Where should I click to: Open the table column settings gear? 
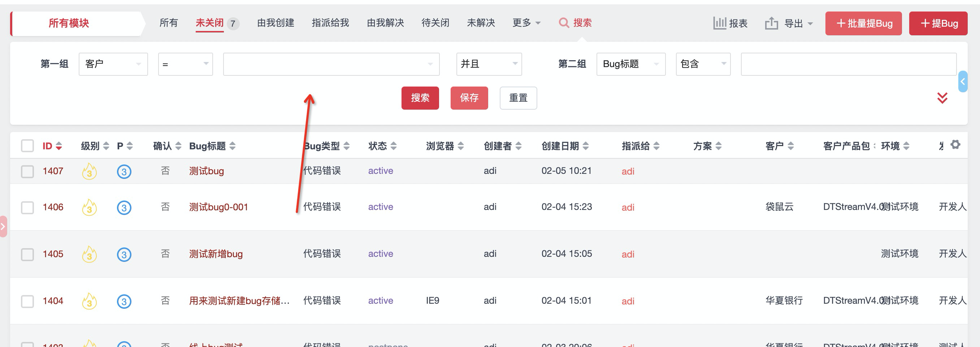point(955,144)
